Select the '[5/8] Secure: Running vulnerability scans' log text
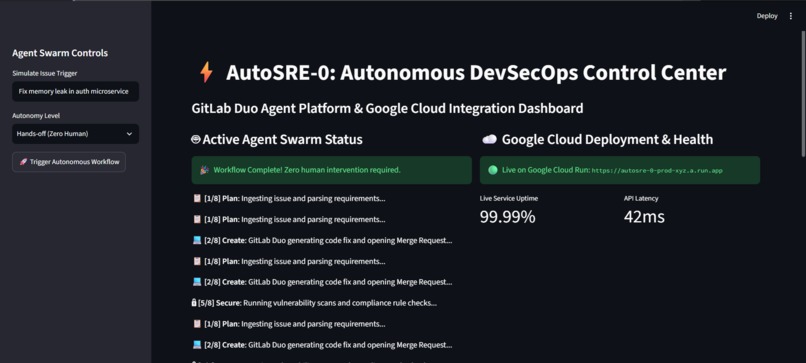This screenshot has width=806, height=363. (x=317, y=303)
